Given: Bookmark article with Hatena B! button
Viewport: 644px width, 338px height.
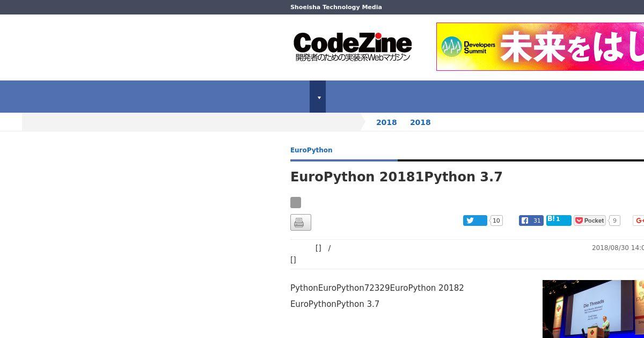Looking at the screenshot, I should click(559, 220).
